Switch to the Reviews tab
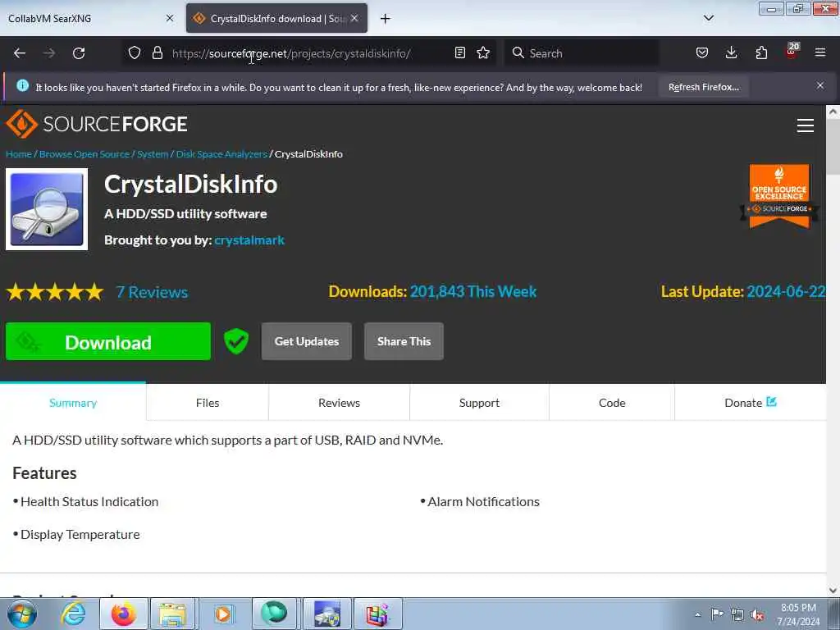This screenshot has height=630, width=840. [339, 402]
